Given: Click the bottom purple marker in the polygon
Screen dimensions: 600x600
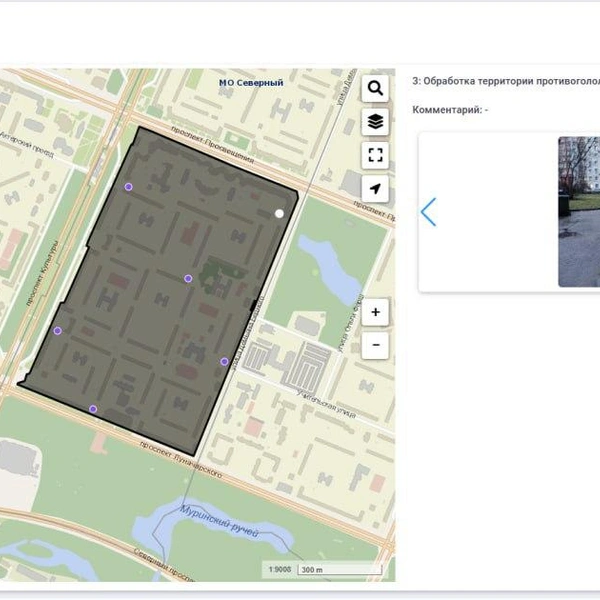Looking at the screenshot, I should [93, 409].
